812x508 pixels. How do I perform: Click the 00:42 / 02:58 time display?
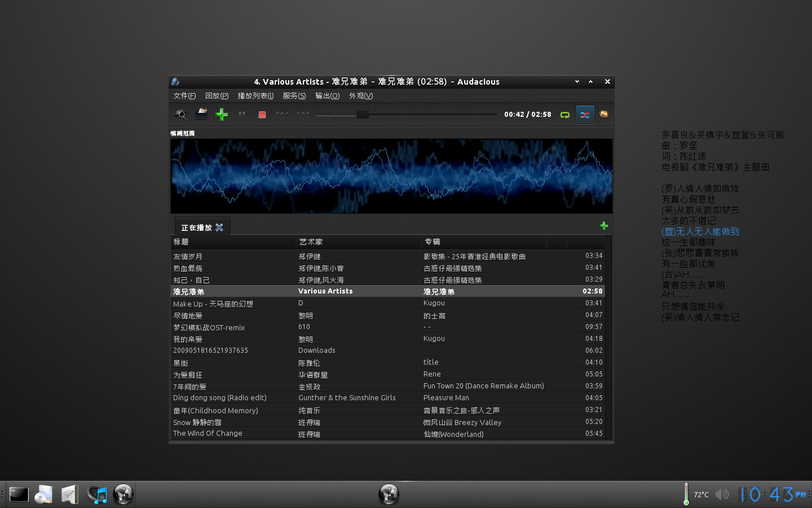click(x=528, y=115)
